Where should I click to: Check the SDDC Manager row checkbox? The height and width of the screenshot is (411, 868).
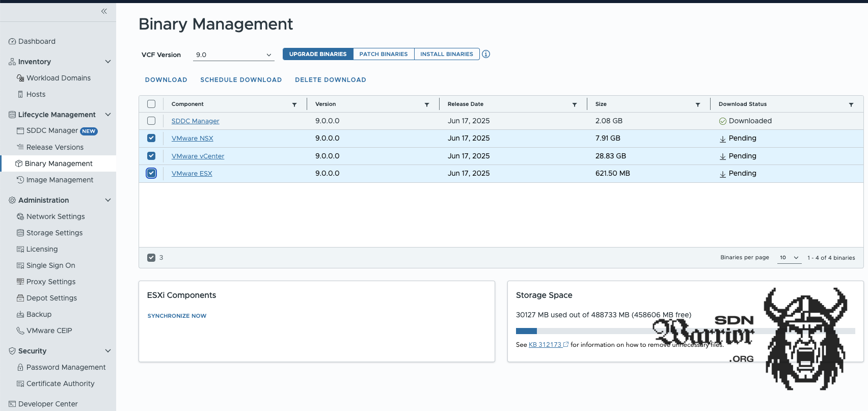(x=151, y=121)
